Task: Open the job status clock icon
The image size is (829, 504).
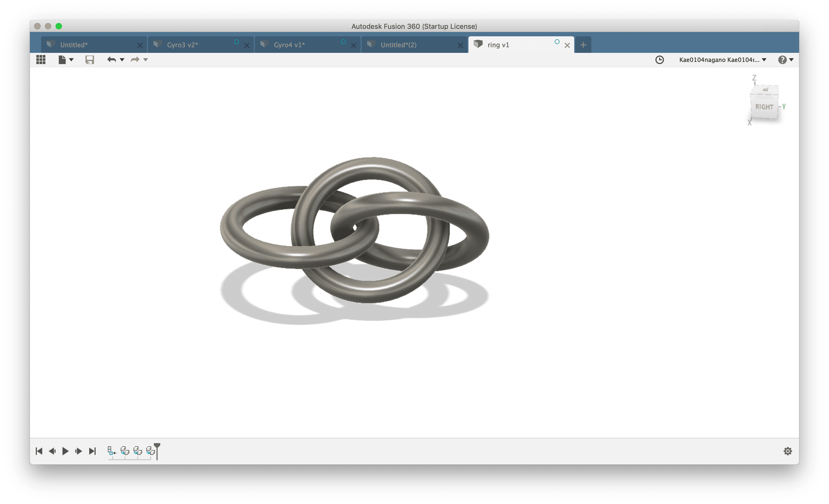Action: [x=659, y=60]
